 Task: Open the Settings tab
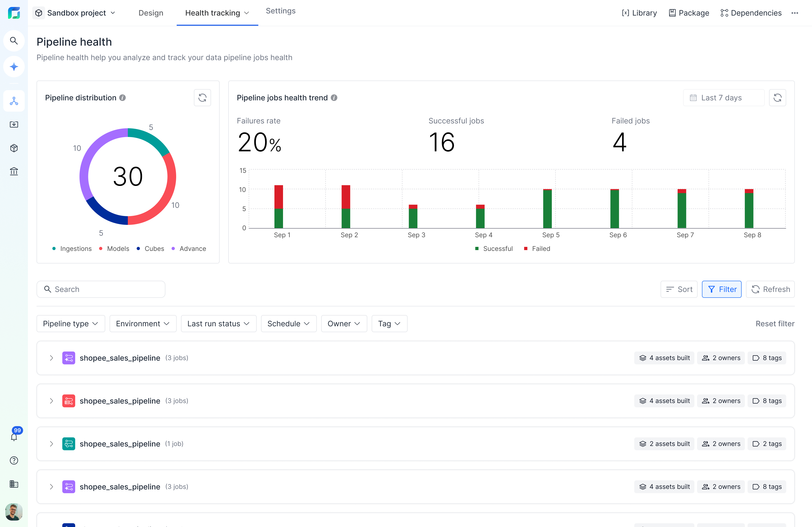click(280, 11)
